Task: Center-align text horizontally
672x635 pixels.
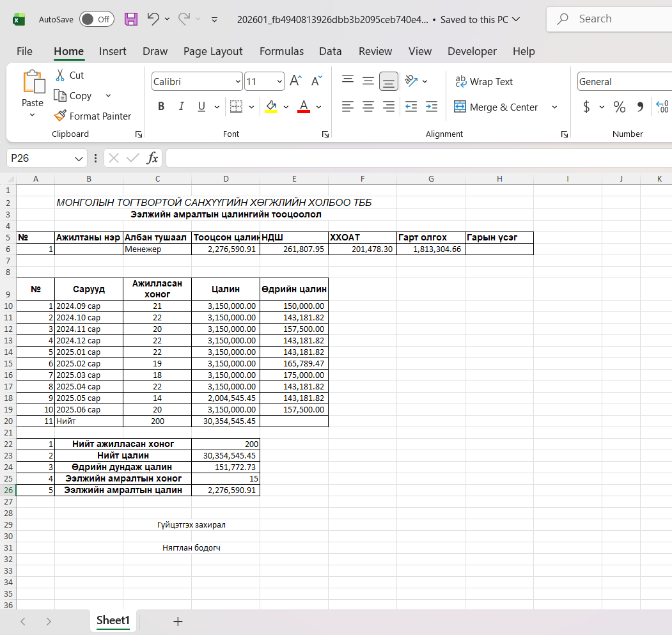Action: (368, 107)
